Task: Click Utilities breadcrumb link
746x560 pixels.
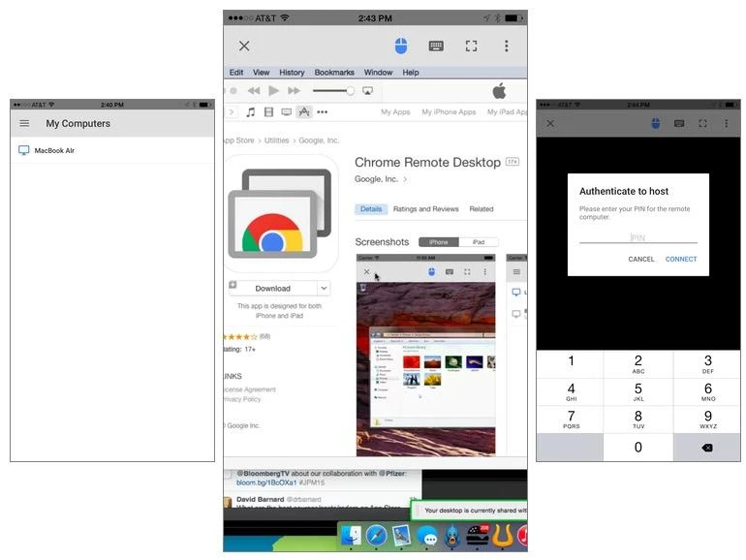Action: point(276,140)
